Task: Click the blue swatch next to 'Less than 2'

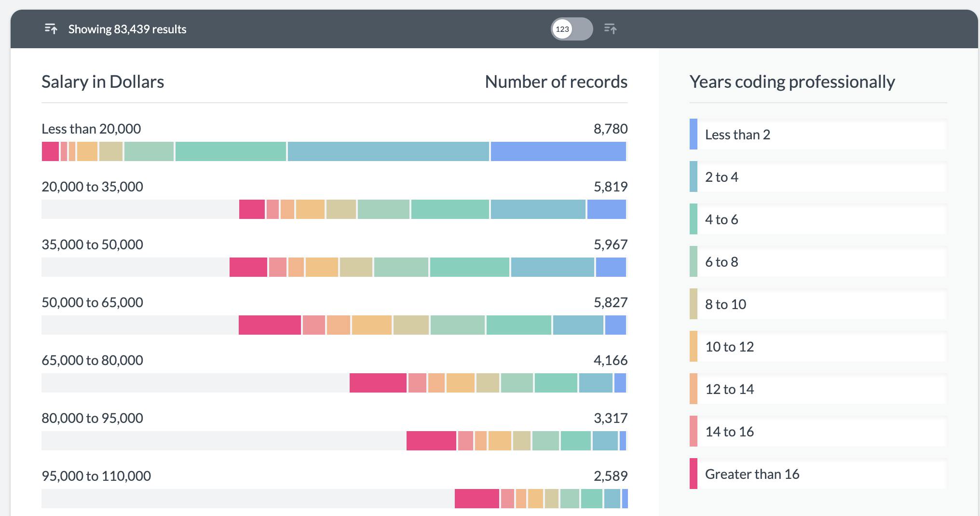Action: pyautogui.click(x=694, y=135)
